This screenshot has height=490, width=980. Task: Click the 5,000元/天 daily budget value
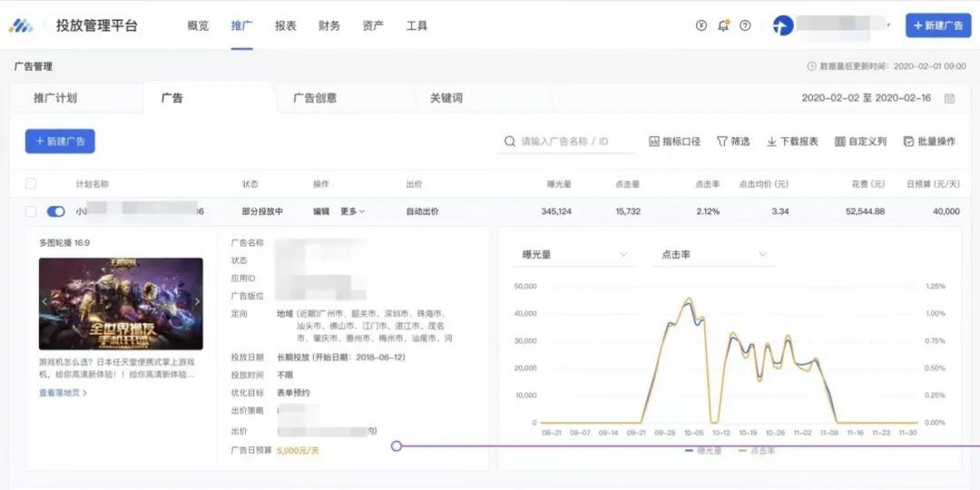point(298,450)
